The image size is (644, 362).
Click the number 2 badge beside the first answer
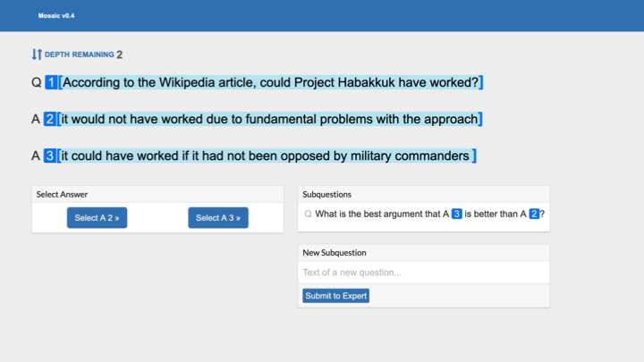click(x=50, y=120)
